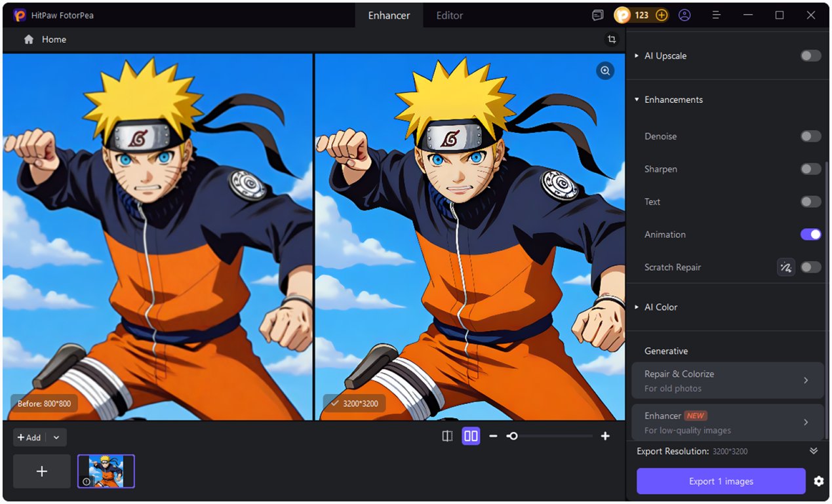Switch to the Enhancer tab
Viewport: 832px width, 504px height.
pos(389,15)
